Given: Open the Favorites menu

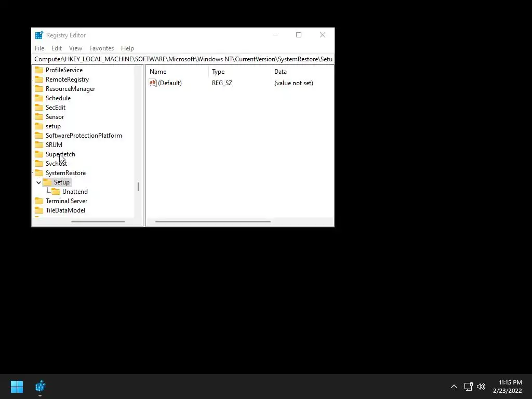Looking at the screenshot, I should [x=101, y=48].
